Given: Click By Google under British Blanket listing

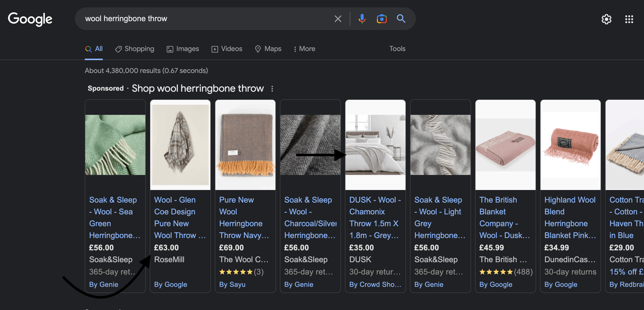Looking at the screenshot, I should point(496,284).
